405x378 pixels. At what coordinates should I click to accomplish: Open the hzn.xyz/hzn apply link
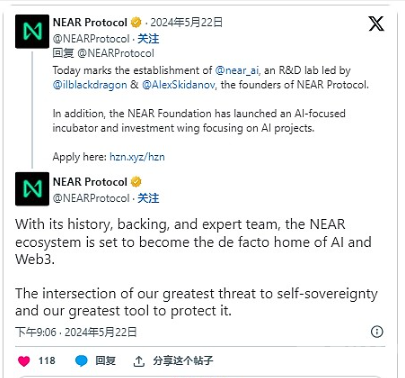[137, 157]
